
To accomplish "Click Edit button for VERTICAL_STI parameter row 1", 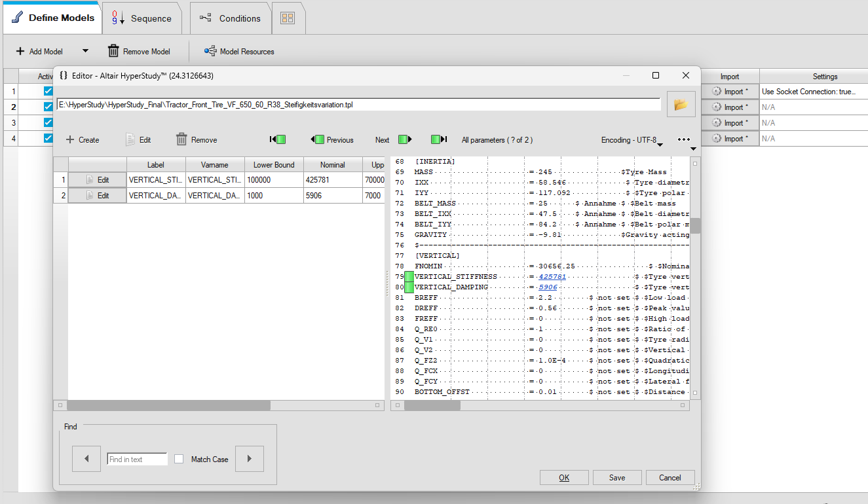I will (97, 180).
